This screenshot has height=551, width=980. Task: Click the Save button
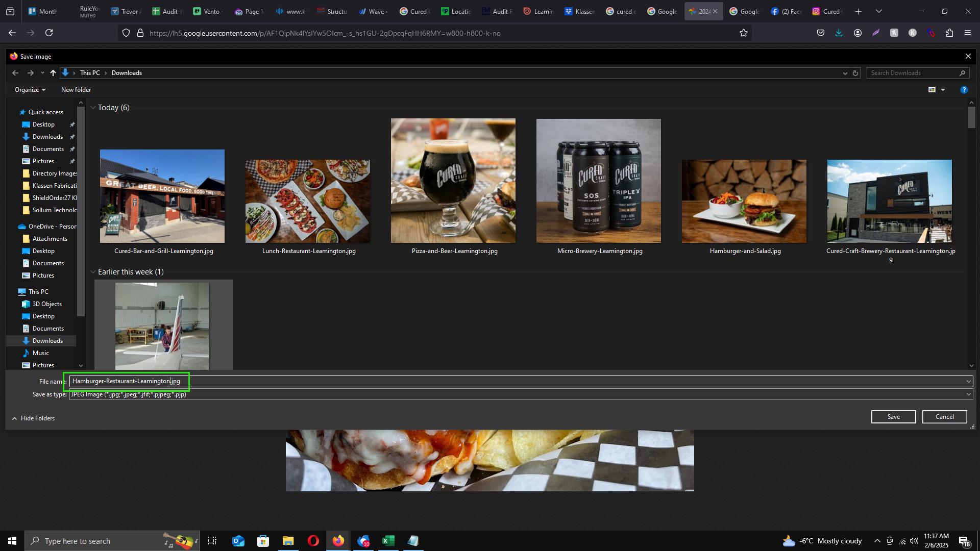pyautogui.click(x=893, y=417)
